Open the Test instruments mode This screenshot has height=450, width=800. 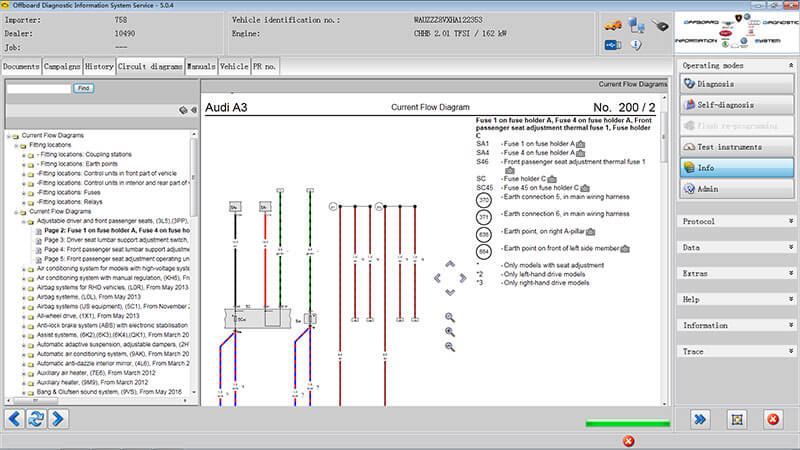[737, 147]
